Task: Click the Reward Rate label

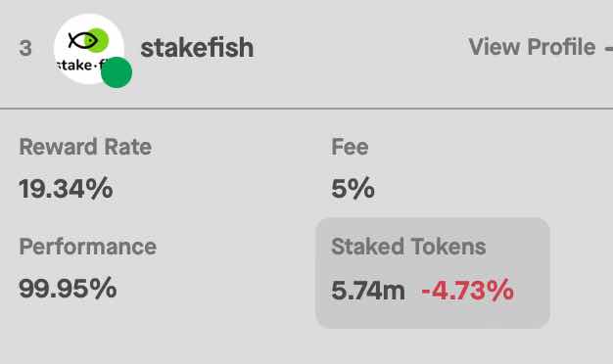Action: (x=85, y=147)
